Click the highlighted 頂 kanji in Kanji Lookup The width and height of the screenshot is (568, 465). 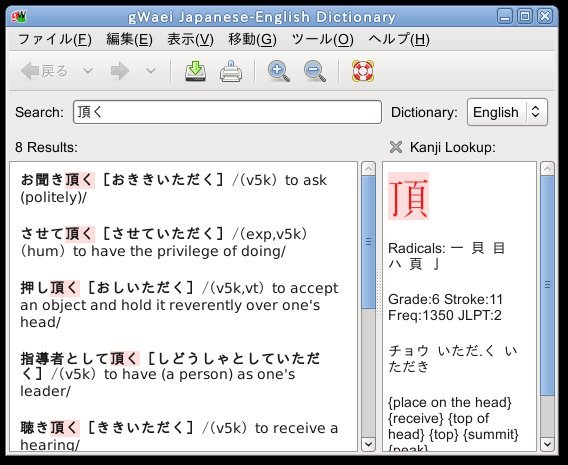point(409,196)
